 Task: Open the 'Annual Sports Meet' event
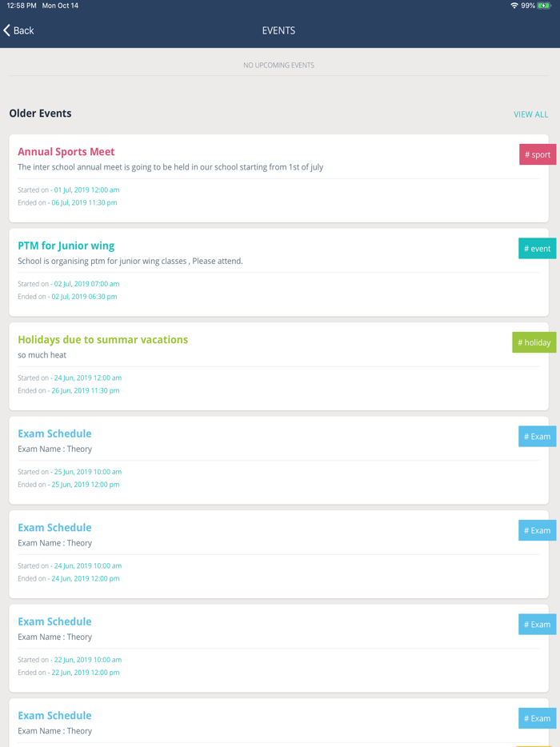click(66, 151)
